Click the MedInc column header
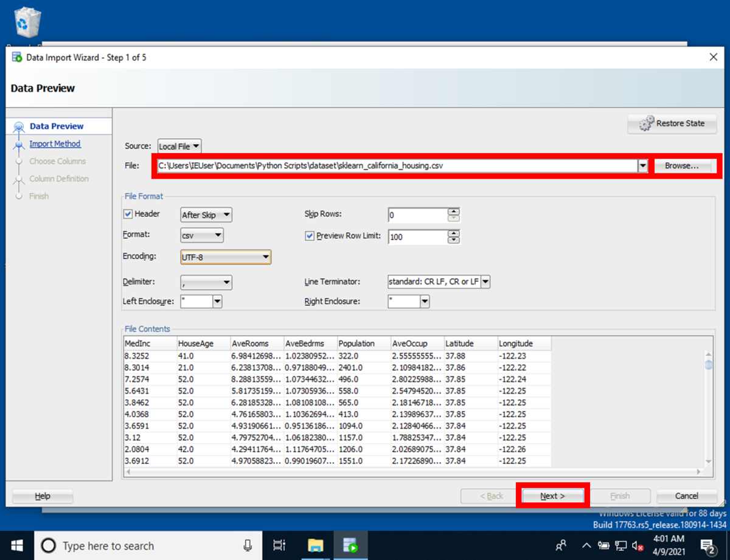 pyautogui.click(x=150, y=344)
